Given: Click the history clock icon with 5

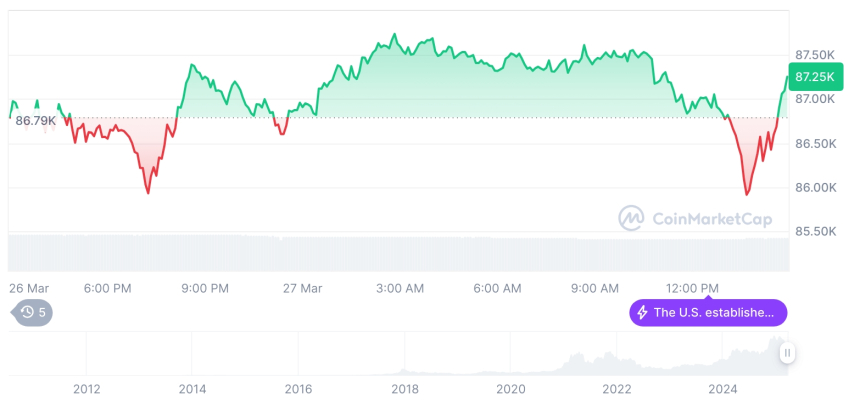Looking at the screenshot, I should [33, 313].
